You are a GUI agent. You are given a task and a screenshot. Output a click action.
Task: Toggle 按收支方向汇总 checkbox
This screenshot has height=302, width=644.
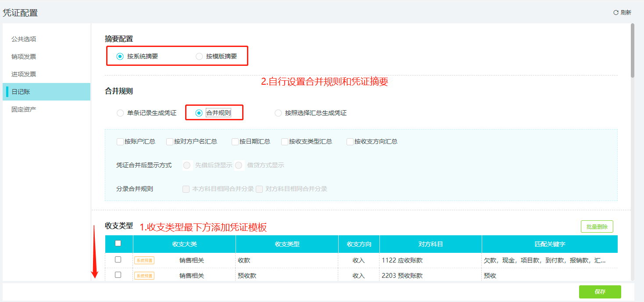[x=350, y=141]
